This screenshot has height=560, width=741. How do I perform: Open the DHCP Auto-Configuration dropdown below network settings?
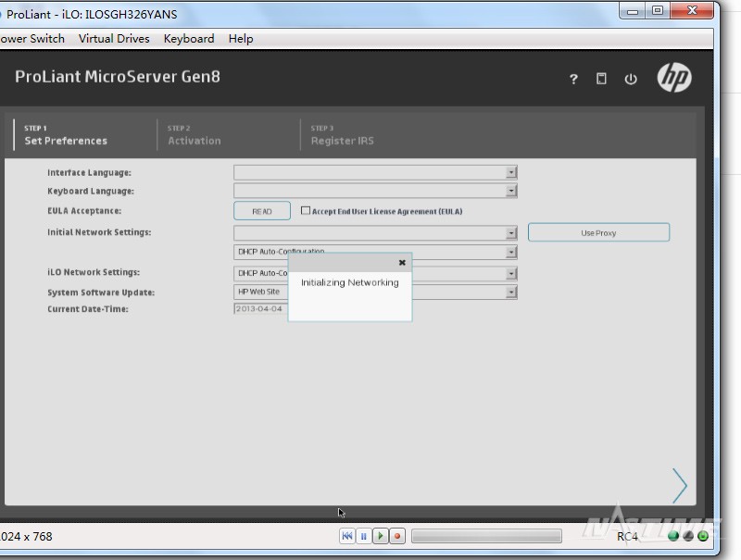(375, 252)
